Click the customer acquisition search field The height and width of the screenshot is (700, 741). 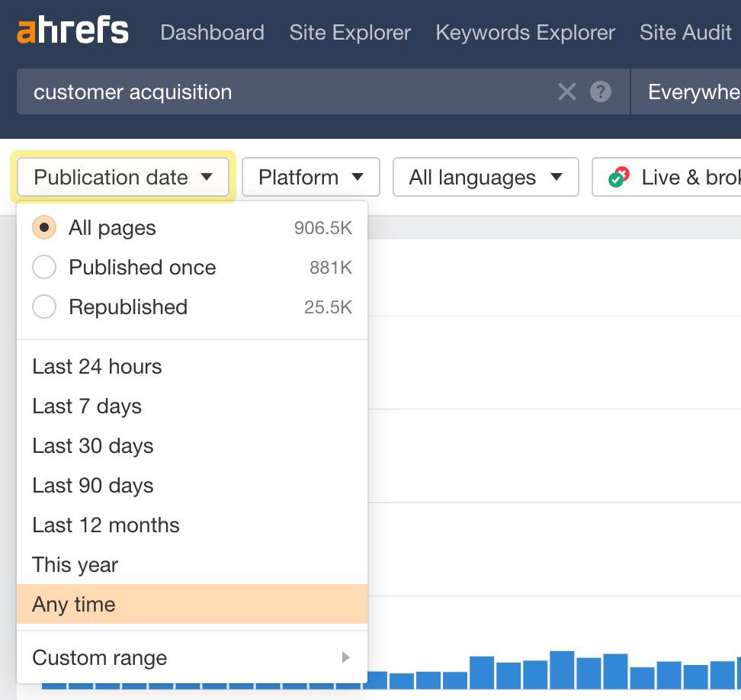tap(290, 92)
